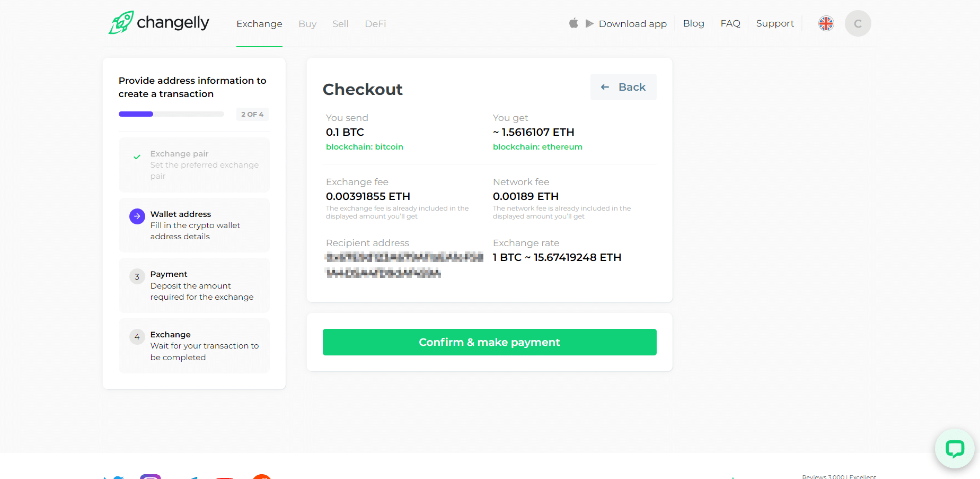Click the Wallet address step arrow icon
Screen dimensions: 980x479
[137, 216]
